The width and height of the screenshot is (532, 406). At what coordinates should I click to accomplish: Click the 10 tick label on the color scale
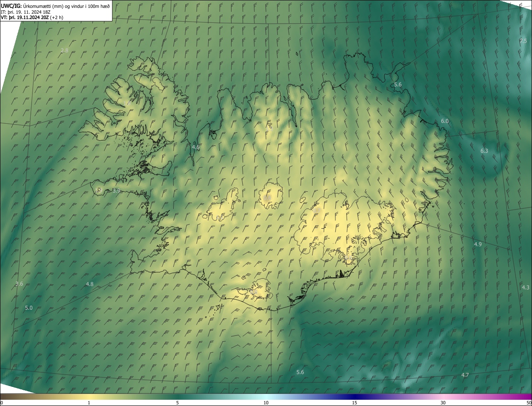click(266, 403)
